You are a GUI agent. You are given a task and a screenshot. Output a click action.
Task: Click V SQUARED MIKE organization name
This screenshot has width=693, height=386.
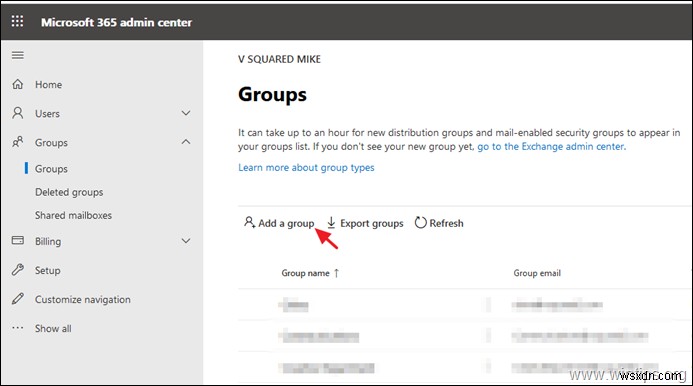point(279,59)
